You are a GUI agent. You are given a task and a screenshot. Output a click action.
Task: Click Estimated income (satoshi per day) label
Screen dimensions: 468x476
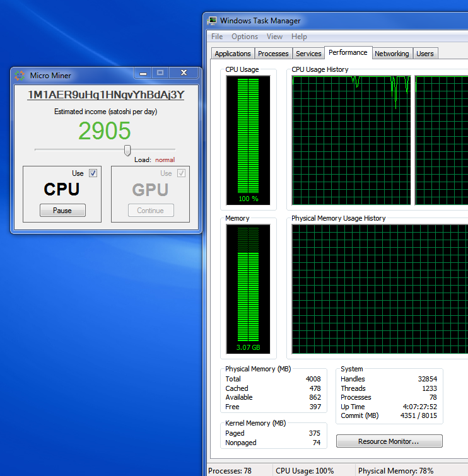[106, 112]
